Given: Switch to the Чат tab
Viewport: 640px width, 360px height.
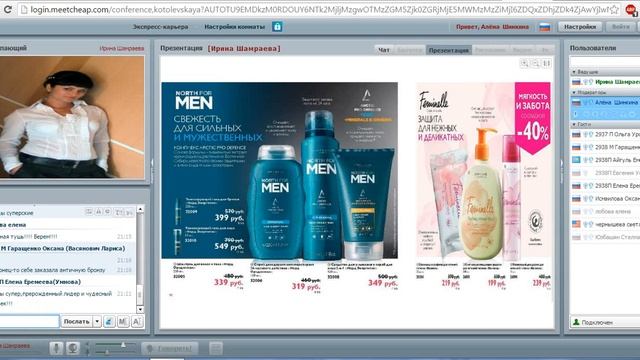Looking at the screenshot, I should 384,50.
